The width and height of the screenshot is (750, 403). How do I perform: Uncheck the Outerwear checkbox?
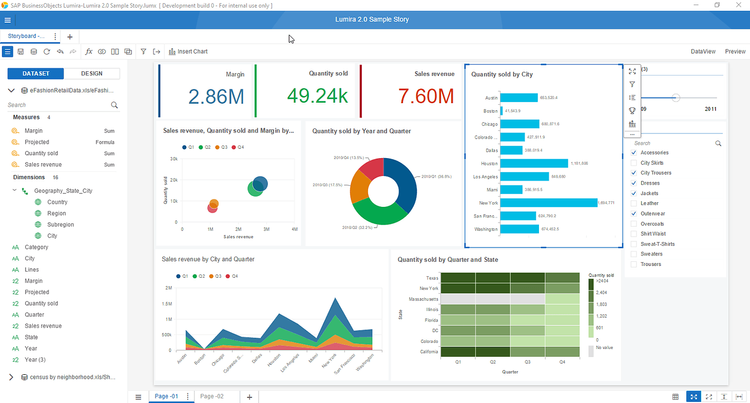pos(634,214)
